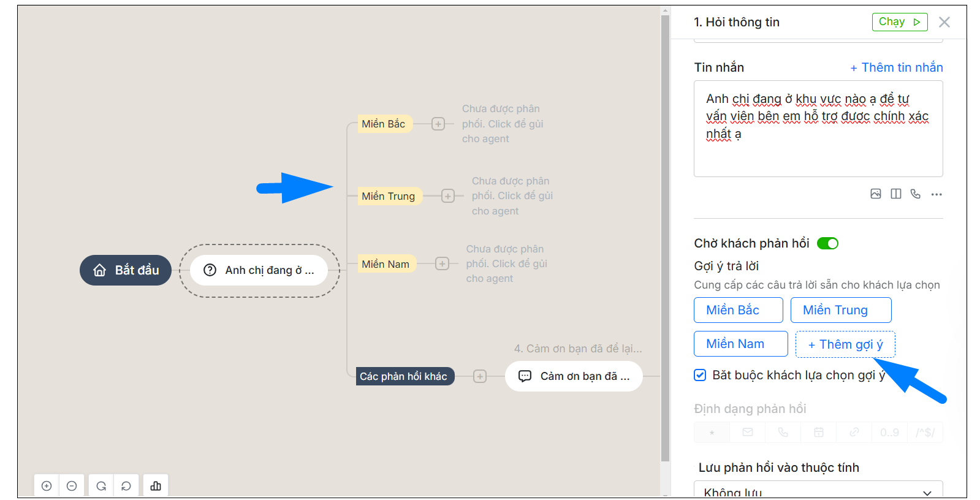Open the Cảm ơn bạn đã message node
The width and height of the screenshot is (980, 500).
[574, 376]
